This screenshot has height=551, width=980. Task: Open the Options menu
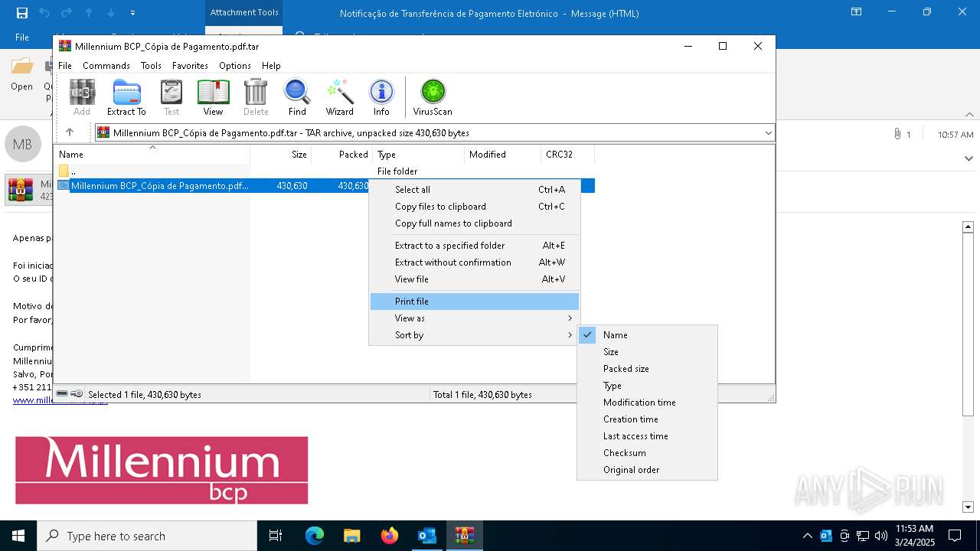coord(235,66)
